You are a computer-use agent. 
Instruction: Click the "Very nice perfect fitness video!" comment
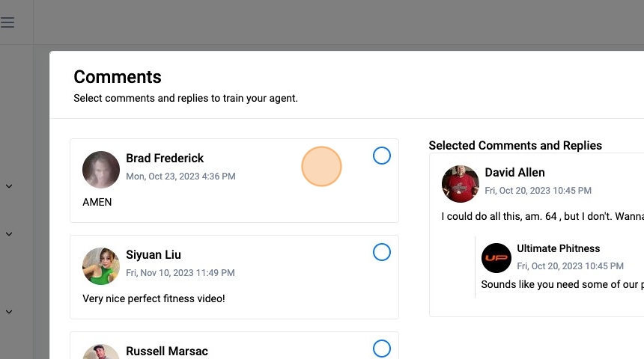click(x=154, y=298)
